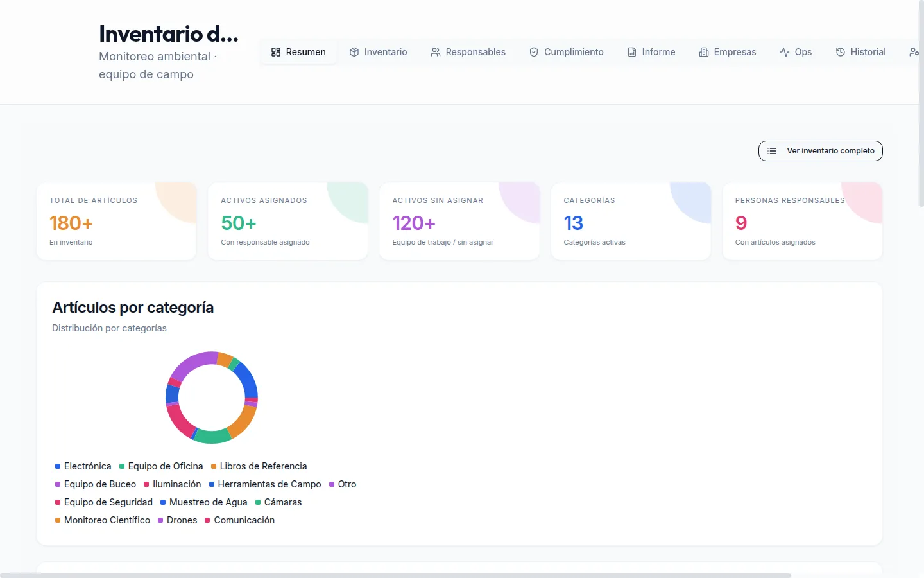The image size is (924, 578).
Task: Toggle Herramientas de Campo legend entry
Action: [x=265, y=484]
